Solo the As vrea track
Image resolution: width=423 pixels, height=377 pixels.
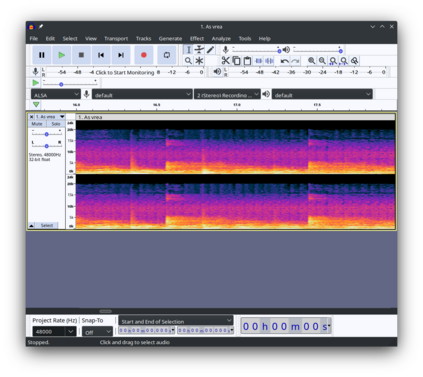pyautogui.click(x=56, y=124)
